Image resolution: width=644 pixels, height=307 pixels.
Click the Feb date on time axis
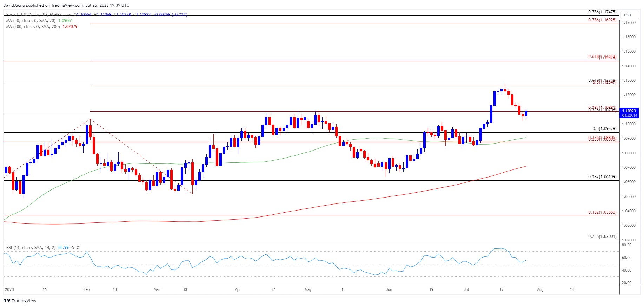87,289
